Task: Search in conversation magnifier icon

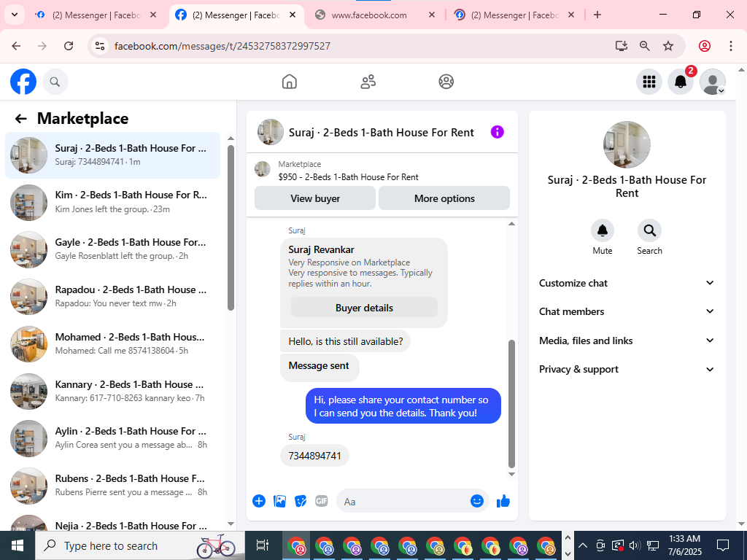Action: pyautogui.click(x=649, y=231)
